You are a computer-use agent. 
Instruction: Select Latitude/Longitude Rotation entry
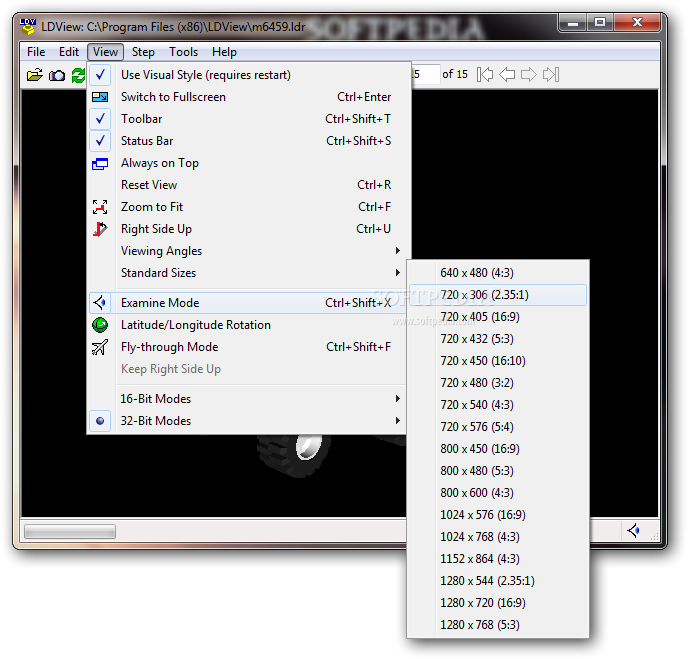[x=249, y=325]
